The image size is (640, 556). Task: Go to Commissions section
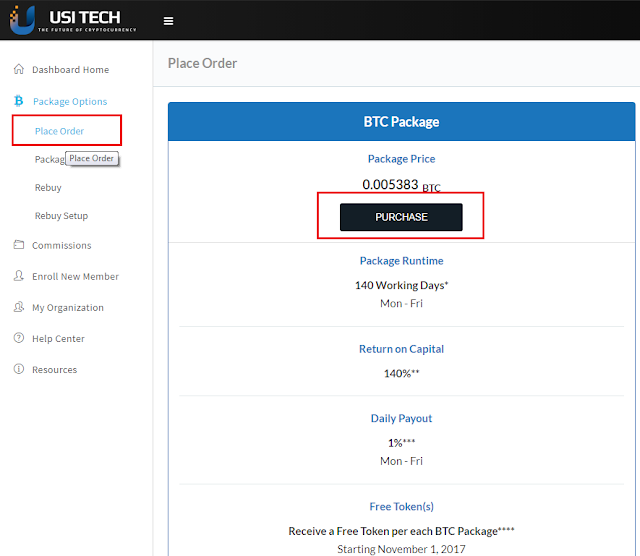click(62, 245)
